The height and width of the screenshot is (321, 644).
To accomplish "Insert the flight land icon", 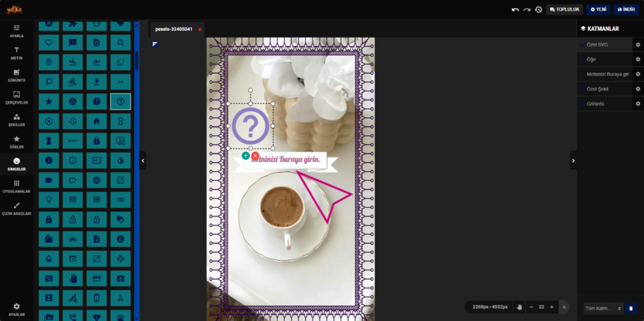I will (x=73, y=62).
